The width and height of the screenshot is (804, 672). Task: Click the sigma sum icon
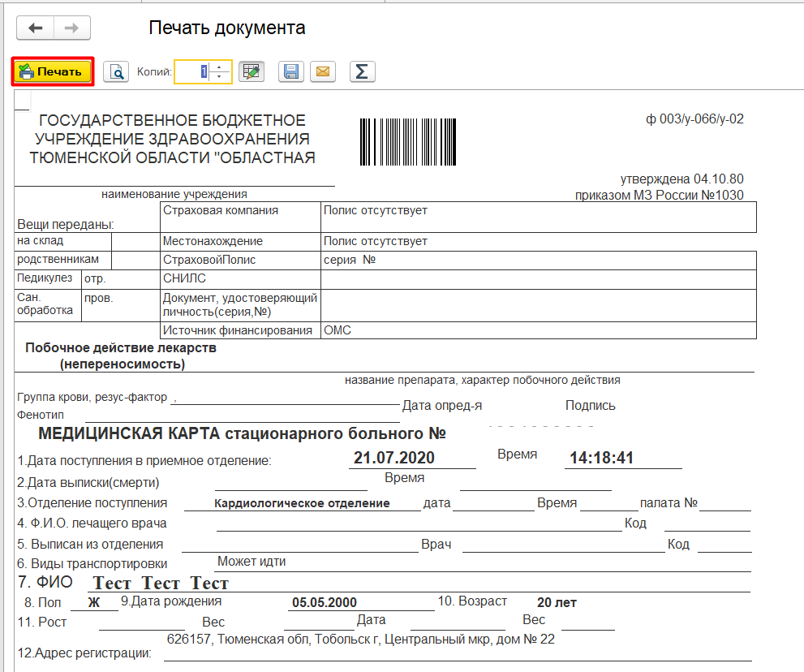coord(362,71)
